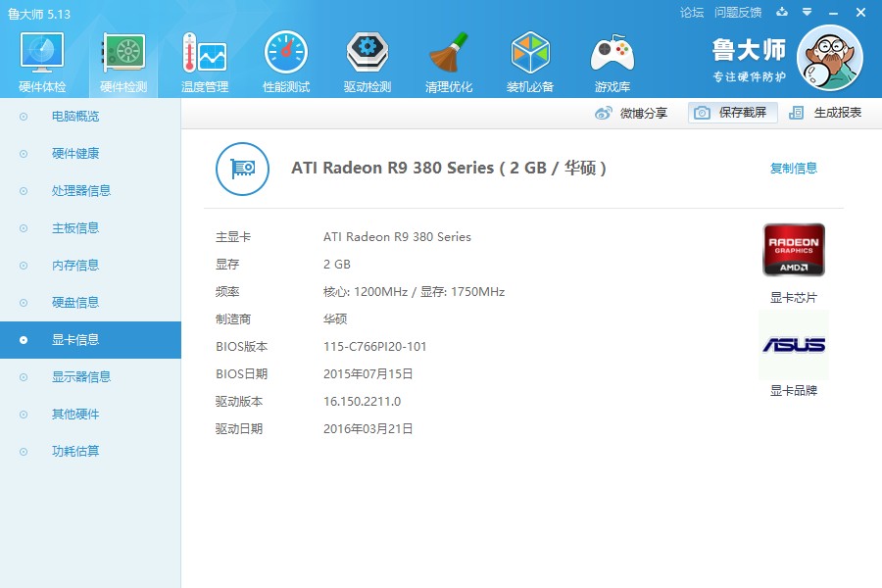The image size is (882, 588).
Task: Click 鲁大师 5.13 title text
Action: [x=39, y=14]
